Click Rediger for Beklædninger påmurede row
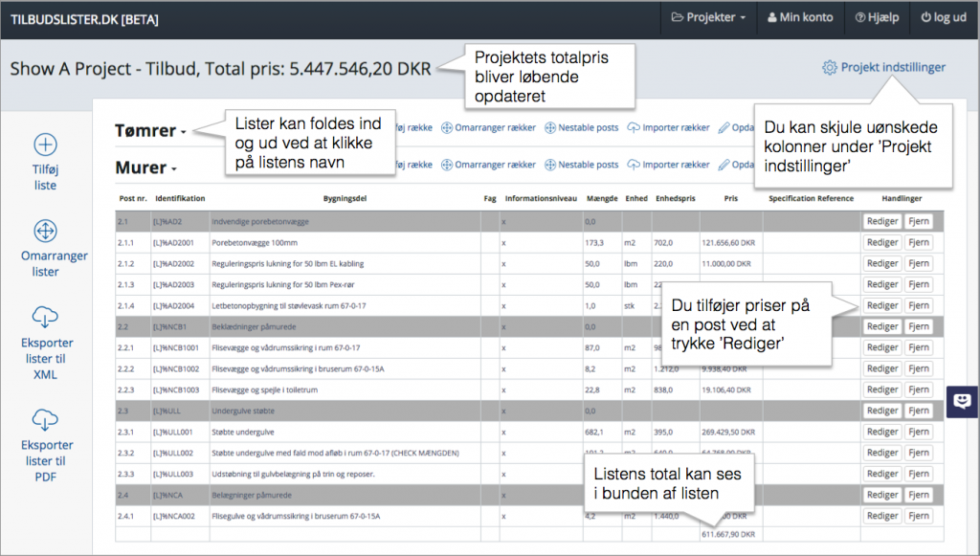 [881, 326]
